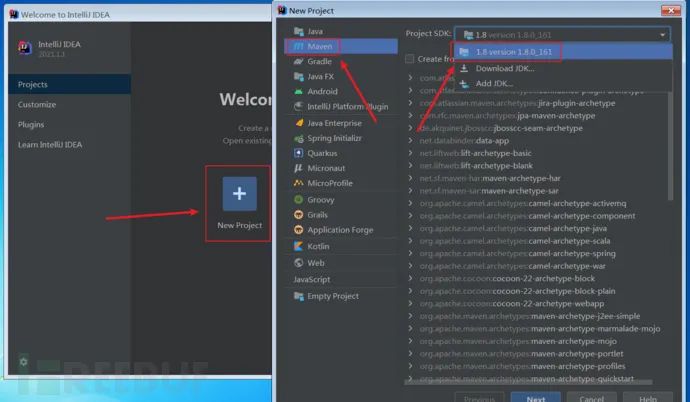This screenshot has width=690, height=402.
Task: Select the camel-archetype-spring row
Action: click(535, 253)
